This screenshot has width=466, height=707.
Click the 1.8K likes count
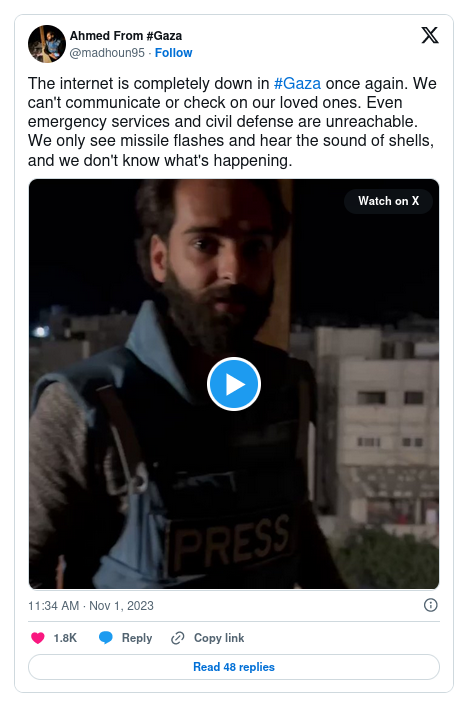click(x=65, y=638)
